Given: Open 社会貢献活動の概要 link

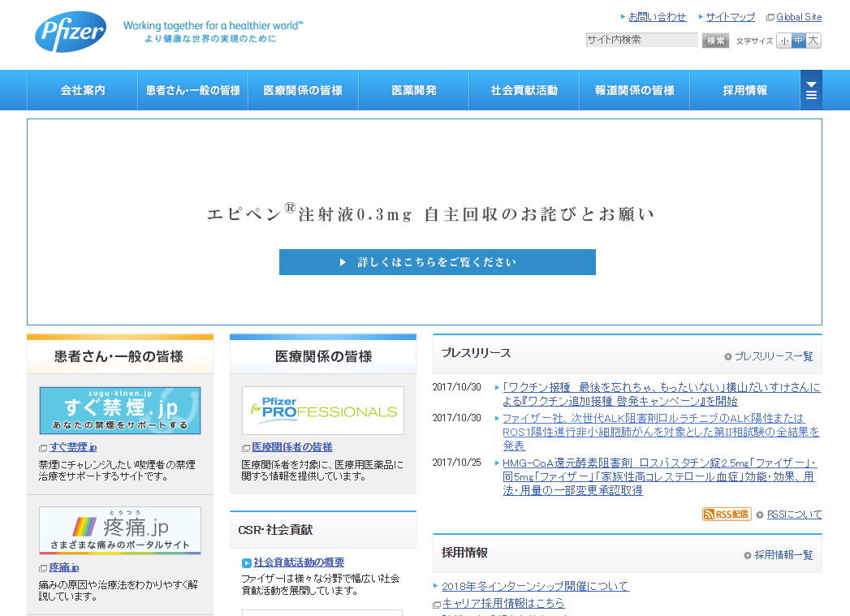Looking at the screenshot, I should click(299, 562).
